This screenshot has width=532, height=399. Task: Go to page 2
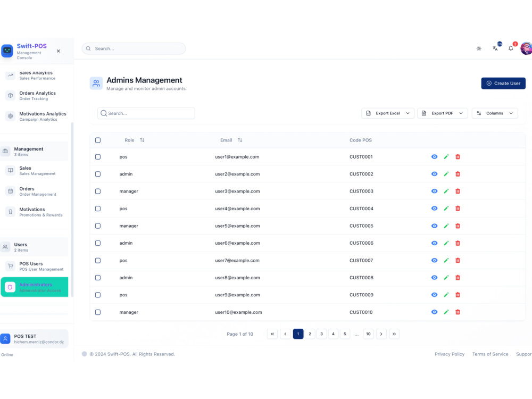[x=310, y=334]
